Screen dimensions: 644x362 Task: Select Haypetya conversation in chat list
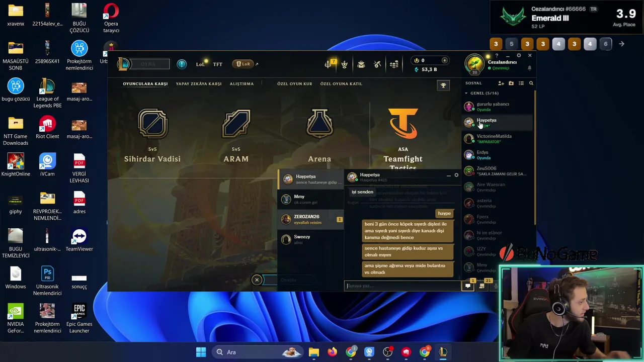tap(310, 179)
